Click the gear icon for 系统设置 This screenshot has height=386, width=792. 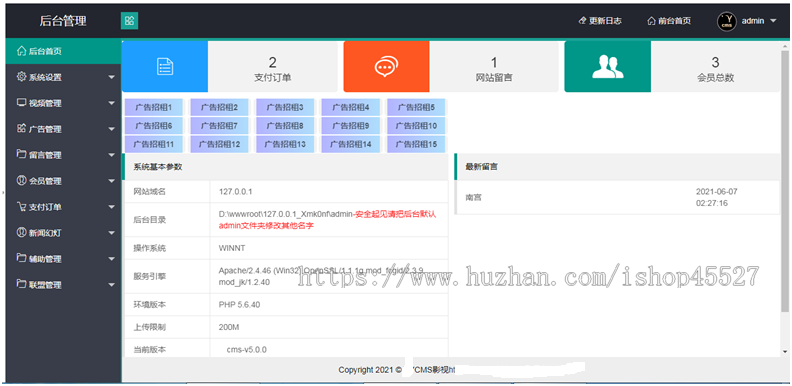(21, 77)
